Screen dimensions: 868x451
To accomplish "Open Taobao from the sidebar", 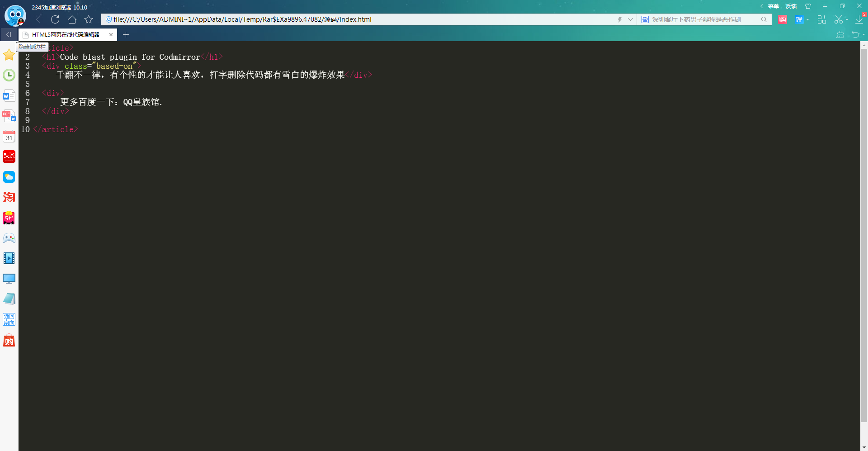I will pyautogui.click(x=9, y=197).
